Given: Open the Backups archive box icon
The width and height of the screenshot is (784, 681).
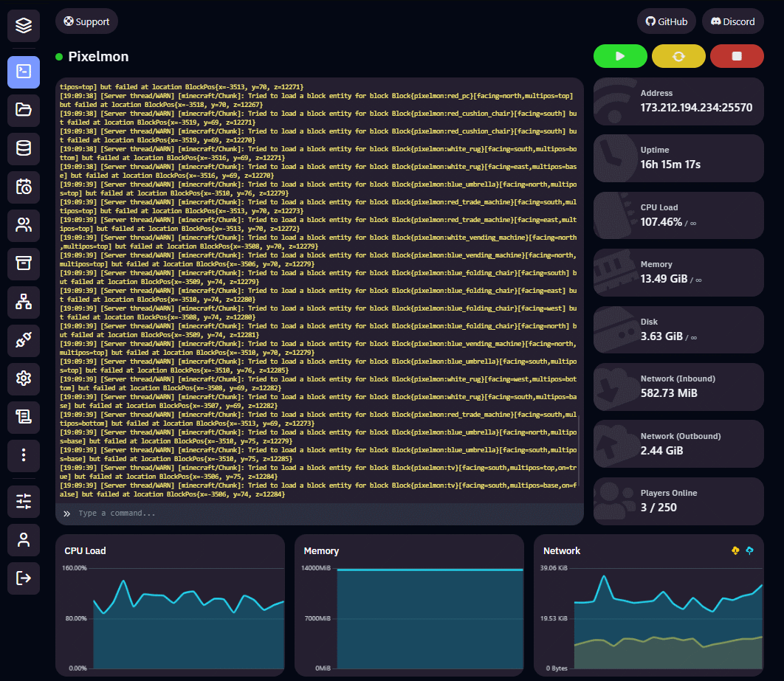Looking at the screenshot, I should tap(24, 263).
